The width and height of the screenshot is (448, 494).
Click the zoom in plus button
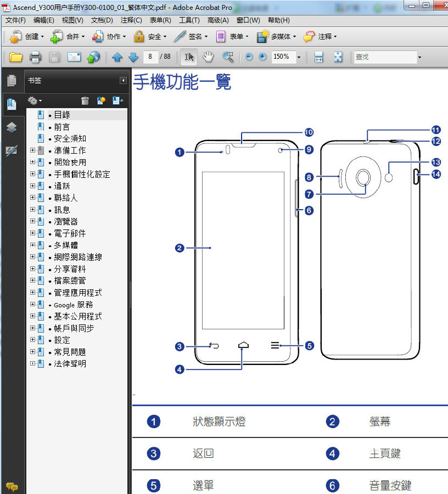point(262,57)
